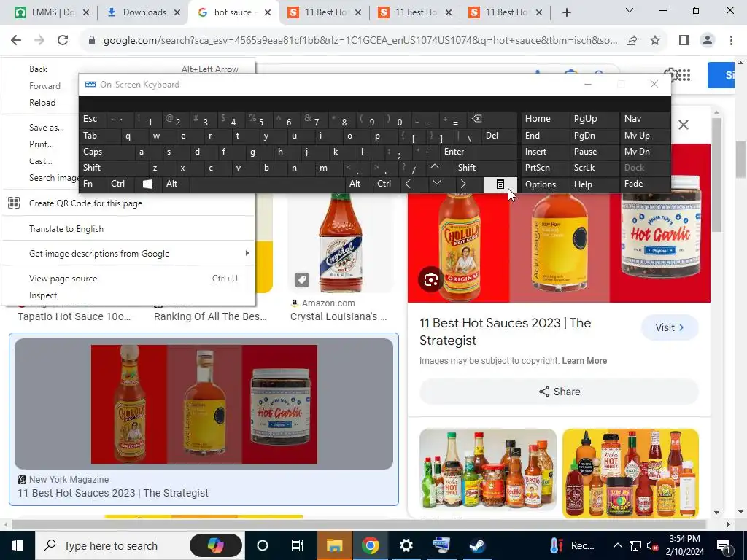Open the Windows Start menu
This screenshot has height=560, width=747.
[x=18, y=545]
